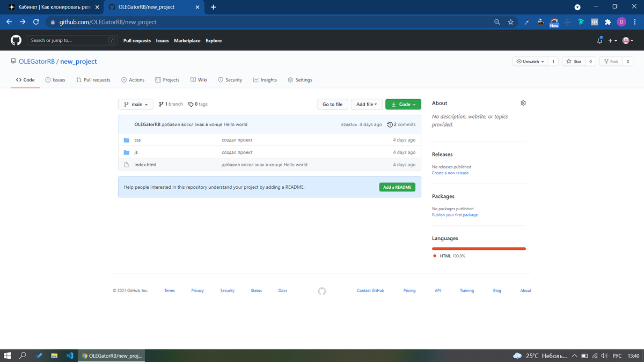Click the GitHub Octocat logo in header

(x=16, y=40)
